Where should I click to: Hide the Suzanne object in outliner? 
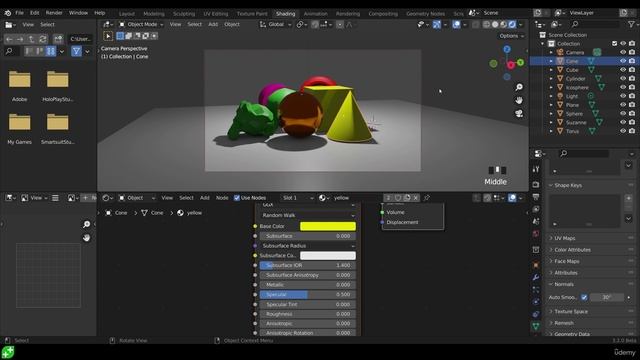coord(623,122)
